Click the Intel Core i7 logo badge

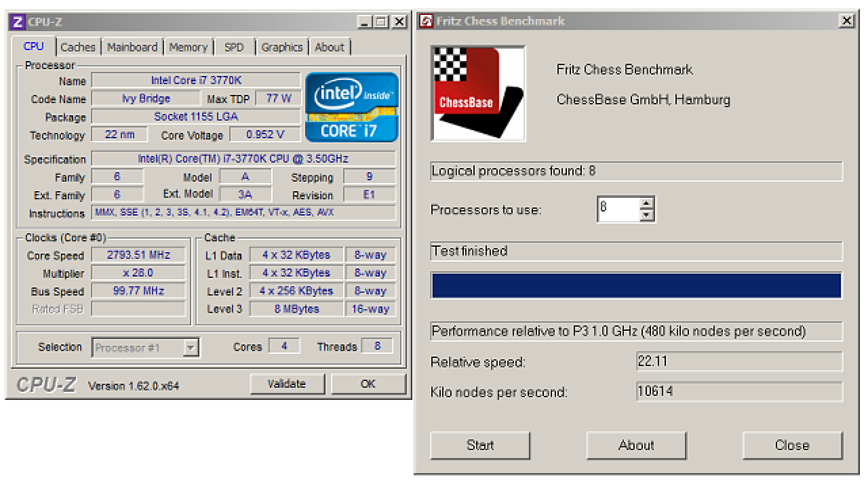(351, 107)
